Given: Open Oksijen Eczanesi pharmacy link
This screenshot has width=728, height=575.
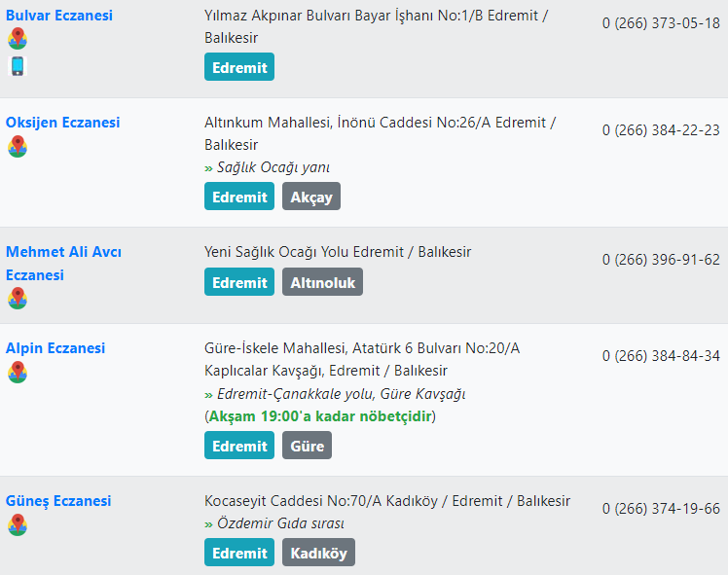Looking at the screenshot, I should click(62, 123).
